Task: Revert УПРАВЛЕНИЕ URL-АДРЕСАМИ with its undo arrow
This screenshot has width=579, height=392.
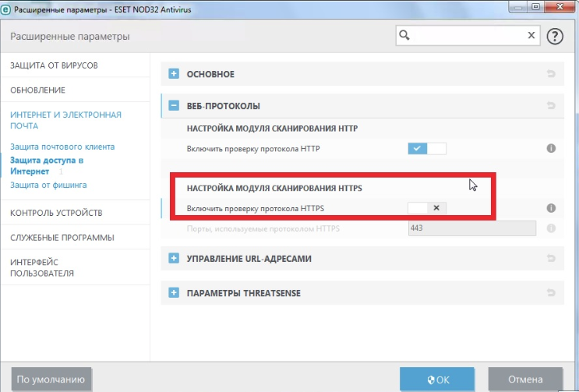Action: (551, 258)
